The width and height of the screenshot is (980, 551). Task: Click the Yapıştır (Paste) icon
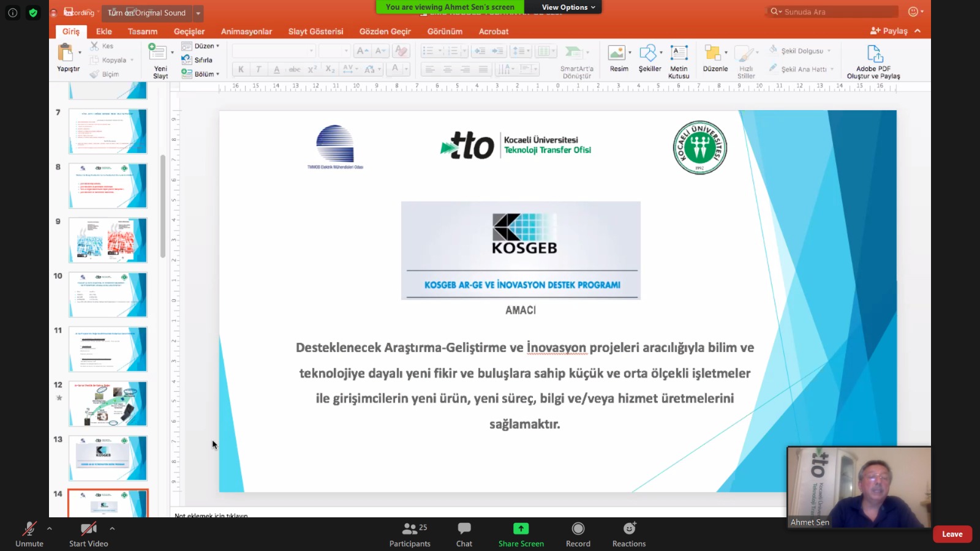[x=65, y=53]
